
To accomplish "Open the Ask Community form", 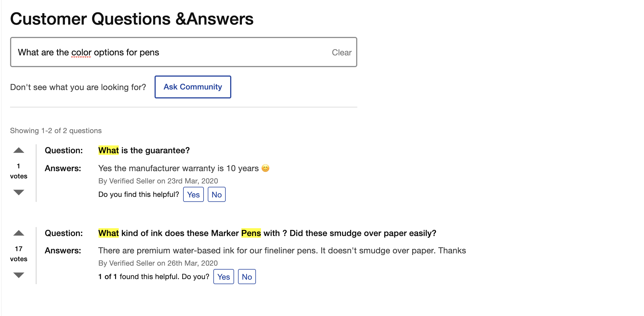I will coord(193,87).
